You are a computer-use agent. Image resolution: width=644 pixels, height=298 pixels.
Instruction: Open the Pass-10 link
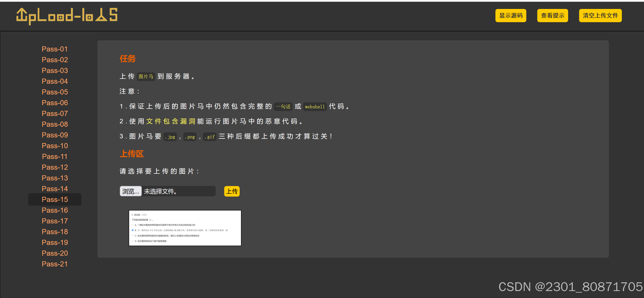[x=55, y=146]
